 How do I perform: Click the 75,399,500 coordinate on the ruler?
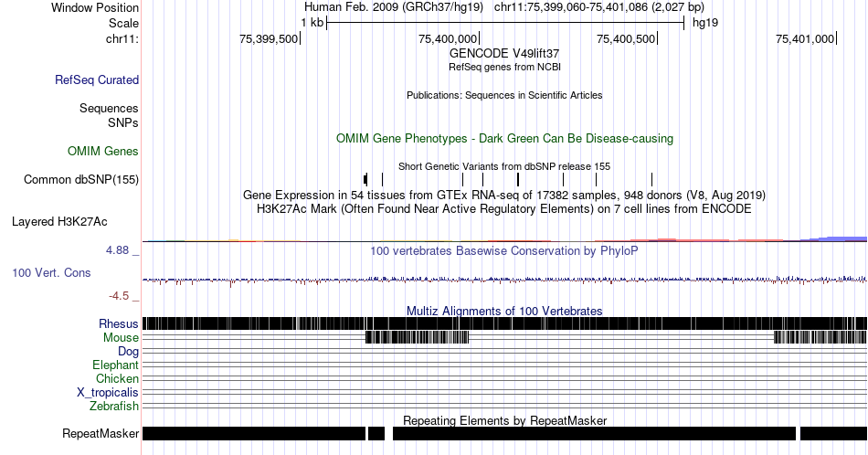point(269,38)
